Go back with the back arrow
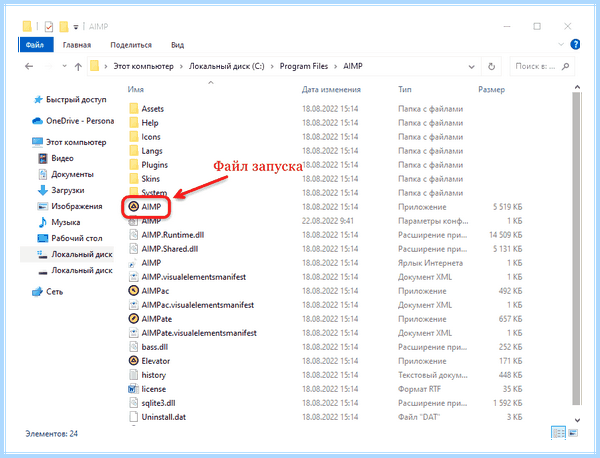This screenshot has width=600, height=458. (29, 67)
